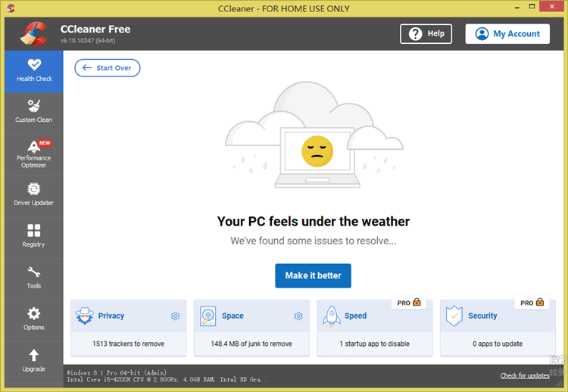Close the CCleaner window
The height and width of the screenshot is (392, 568).
click(551, 7)
